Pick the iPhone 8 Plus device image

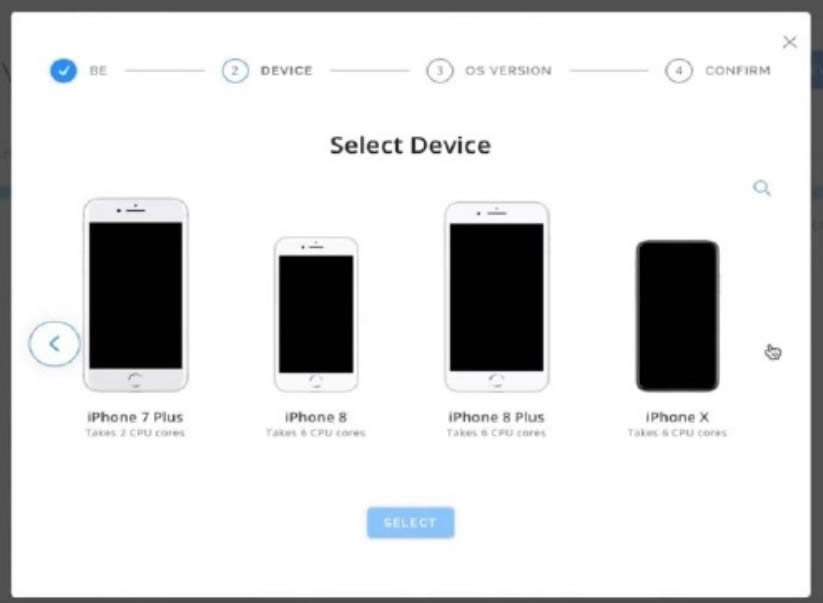coord(497,297)
